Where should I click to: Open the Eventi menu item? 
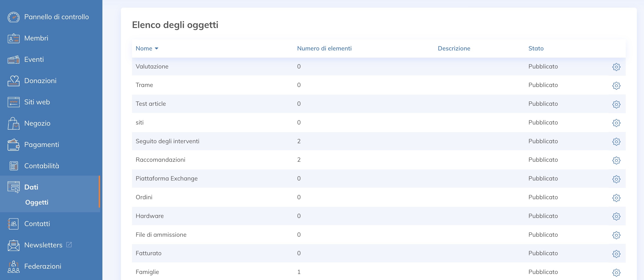[34, 59]
